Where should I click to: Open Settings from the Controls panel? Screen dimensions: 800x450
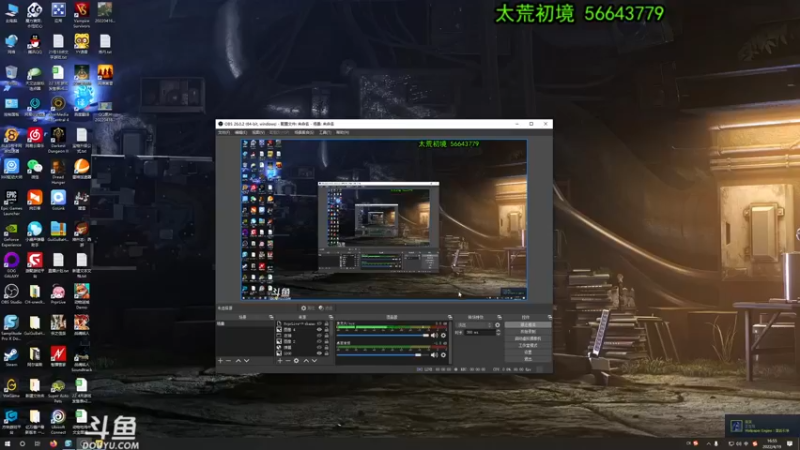pos(528,352)
